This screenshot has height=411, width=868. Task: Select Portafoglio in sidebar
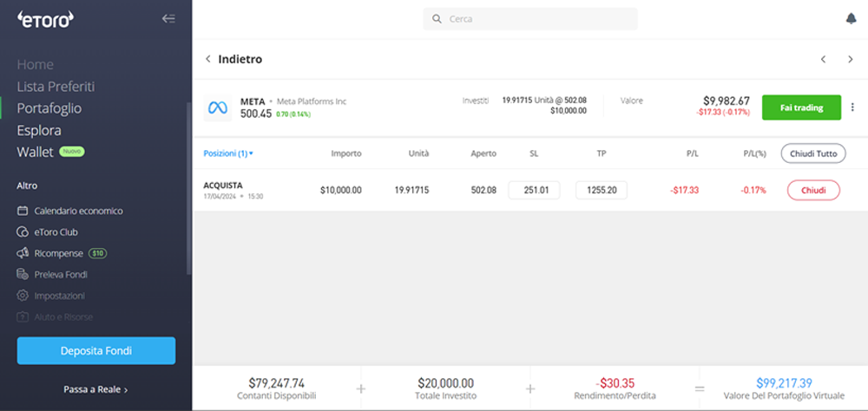point(49,108)
